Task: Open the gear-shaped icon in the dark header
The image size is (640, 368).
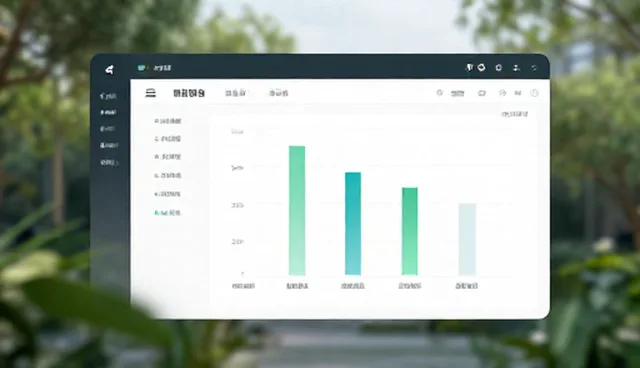Action: 499,68
